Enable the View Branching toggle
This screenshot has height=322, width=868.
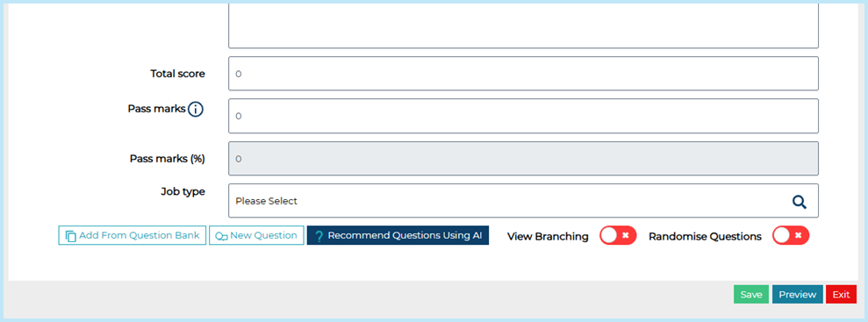click(618, 236)
